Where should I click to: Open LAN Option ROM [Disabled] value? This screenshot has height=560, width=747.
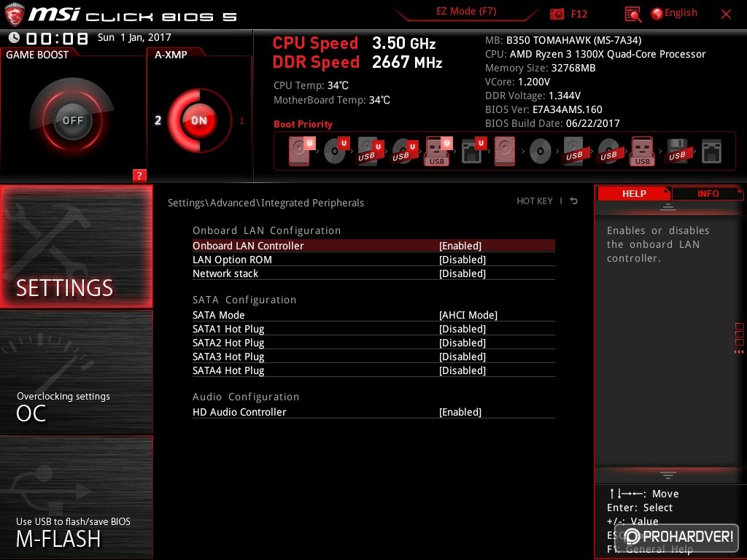(x=462, y=260)
